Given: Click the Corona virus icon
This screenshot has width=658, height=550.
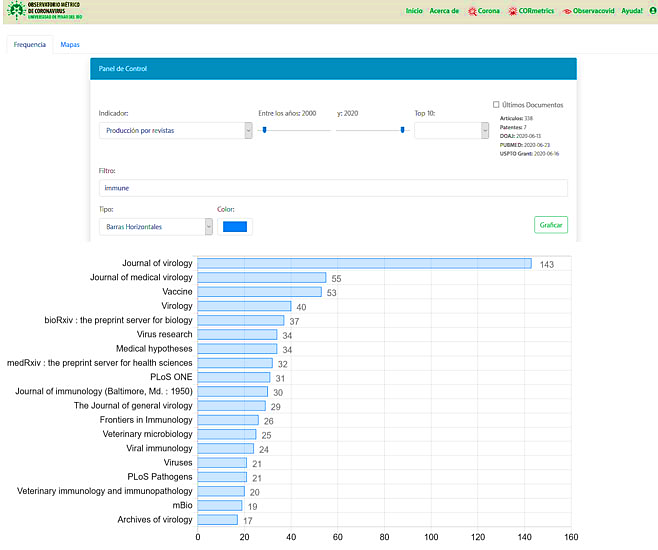Looking at the screenshot, I should tap(471, 11).
